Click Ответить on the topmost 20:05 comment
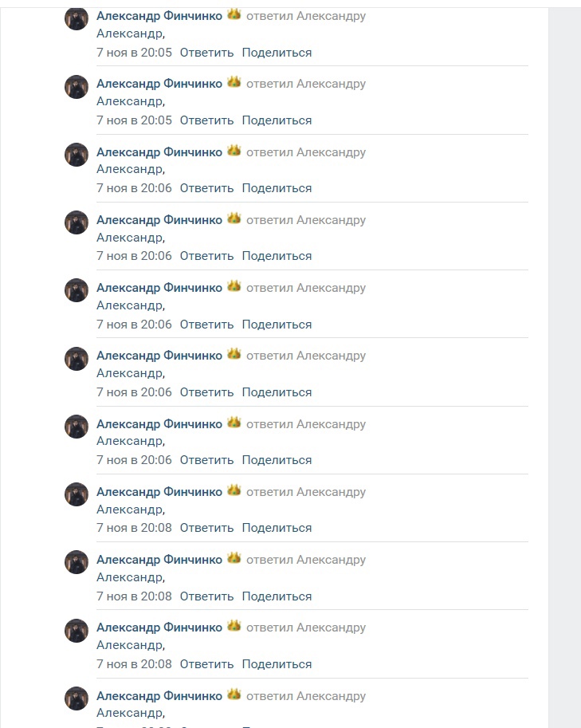This screenshot has height=728, width=581. 206,53
